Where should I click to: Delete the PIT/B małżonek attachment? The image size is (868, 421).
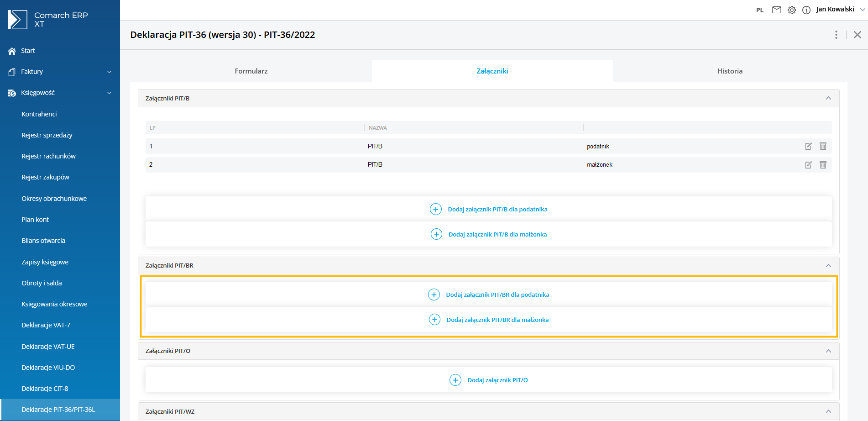[823, 165]
